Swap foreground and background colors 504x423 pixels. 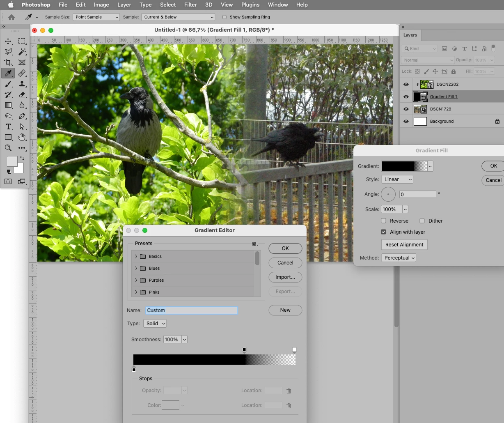(x=22, y=158)
